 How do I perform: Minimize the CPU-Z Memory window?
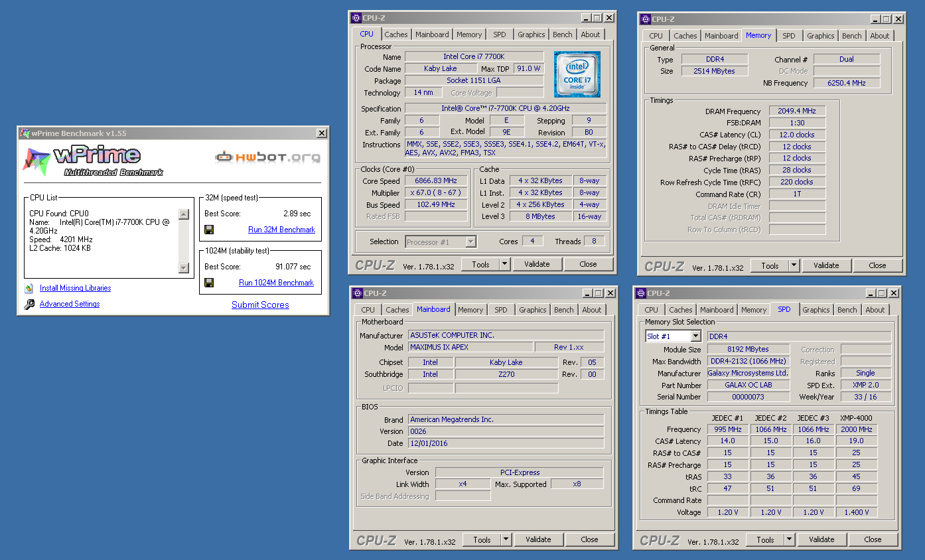coord(875,19)
